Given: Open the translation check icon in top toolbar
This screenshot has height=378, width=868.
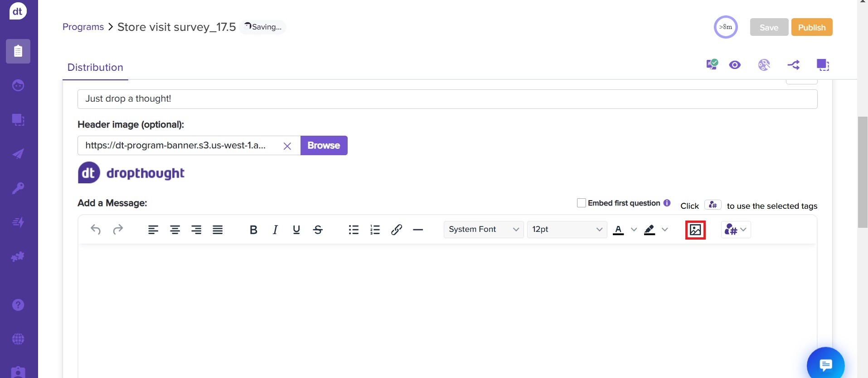Looking at the screenshot, I should click(712, 64).
